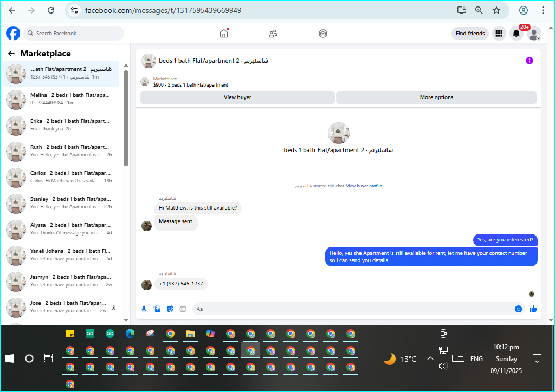The width and height of the screenshot is (555, 392).
Task: Open the volume speaker tray icon
Action: (x=443, y=366)
